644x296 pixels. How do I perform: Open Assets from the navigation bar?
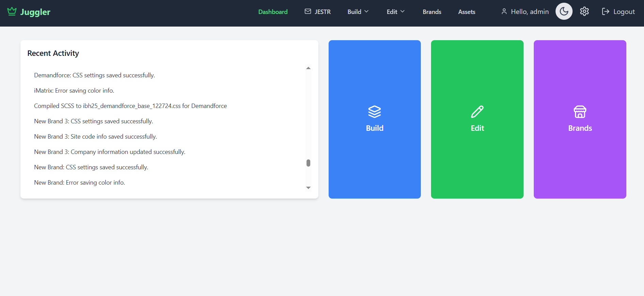(x=466, y=12)
